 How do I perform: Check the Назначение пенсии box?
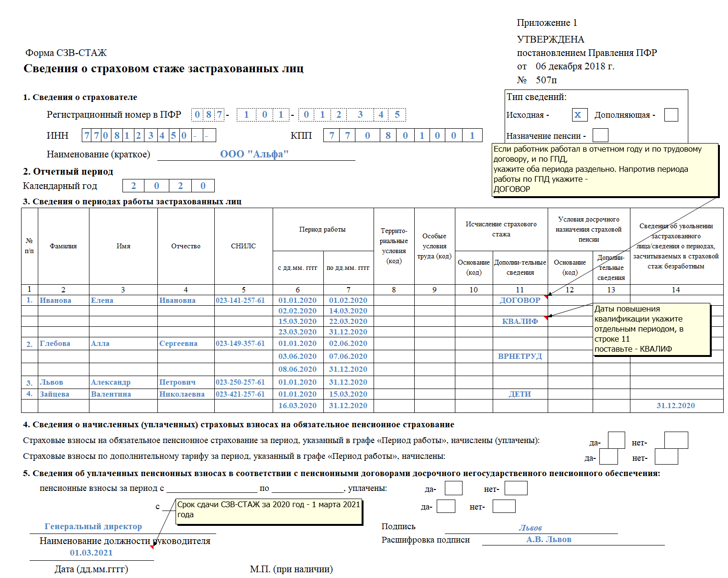600,135
